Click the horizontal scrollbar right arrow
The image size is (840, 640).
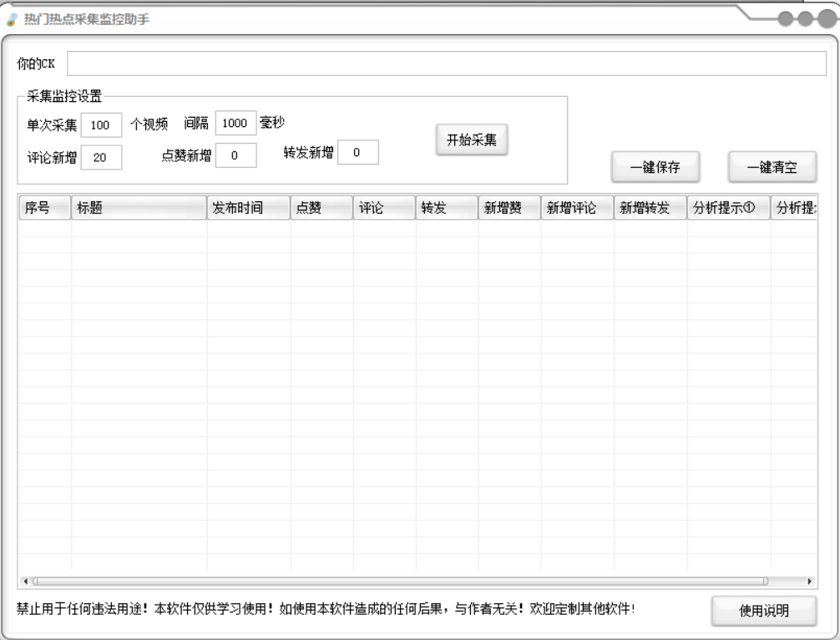tap(811, 581)
